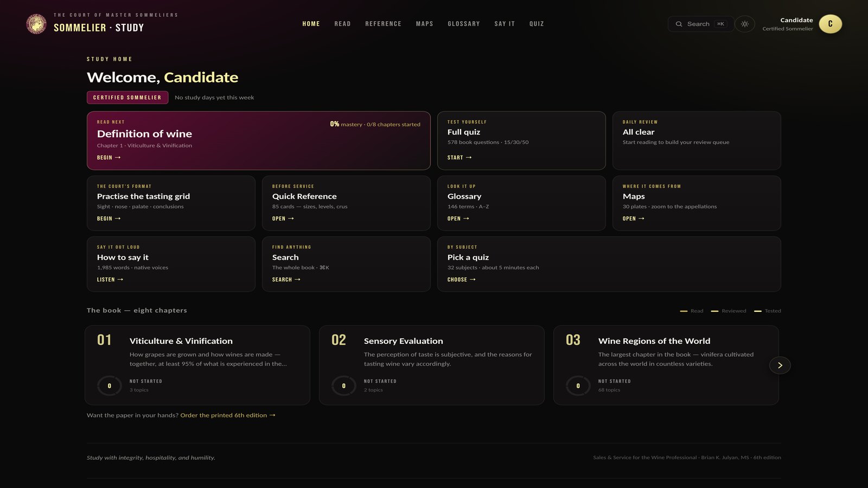Open the Home nav tab

point(311,24)
